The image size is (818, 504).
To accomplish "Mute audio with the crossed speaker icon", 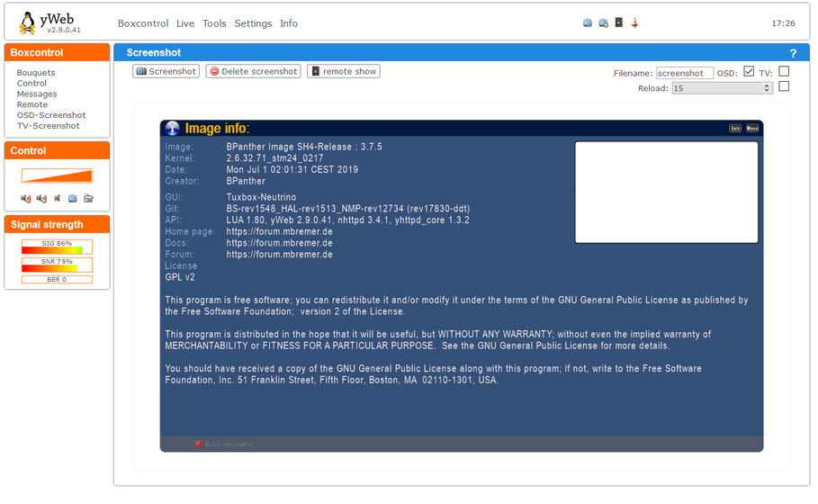I will pos(58,198).
